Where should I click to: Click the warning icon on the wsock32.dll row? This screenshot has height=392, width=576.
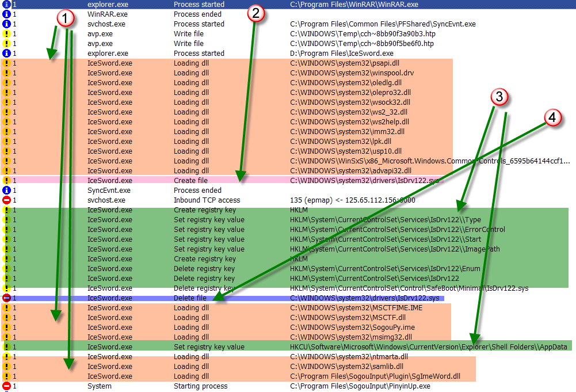tap(6, 102)
